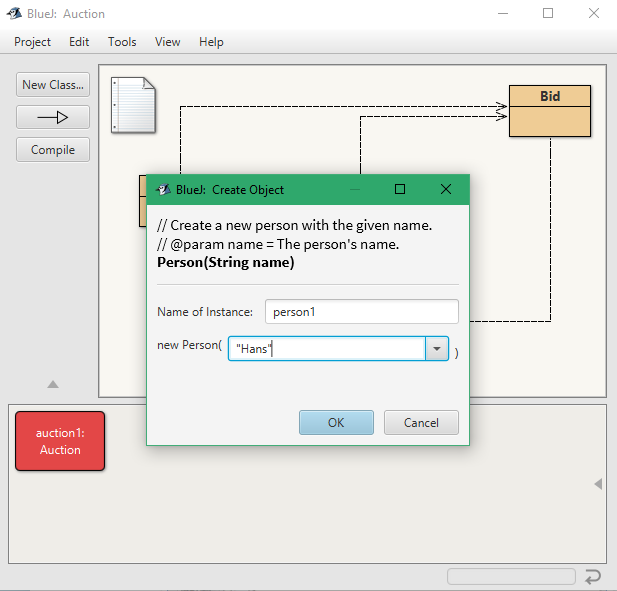Click Cancel in Create Object dialog
Viewport: 617px width, 591px height.
(x=421, y=423)
